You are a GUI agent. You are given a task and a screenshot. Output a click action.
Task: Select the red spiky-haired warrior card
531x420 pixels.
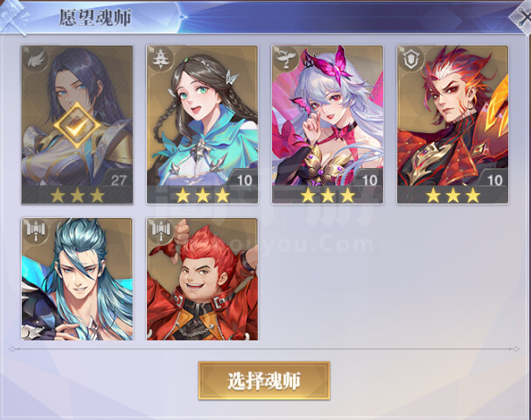pos(453,124)
